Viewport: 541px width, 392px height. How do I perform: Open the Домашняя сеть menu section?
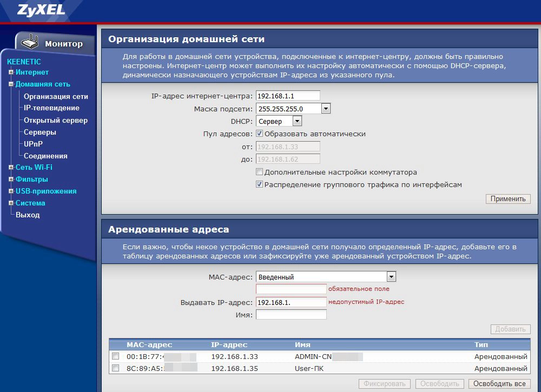click(x=43, y=84)
